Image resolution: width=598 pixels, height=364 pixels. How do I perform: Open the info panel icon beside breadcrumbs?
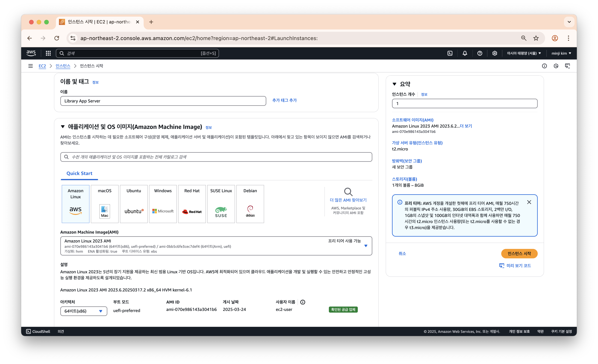pos(544,66)
